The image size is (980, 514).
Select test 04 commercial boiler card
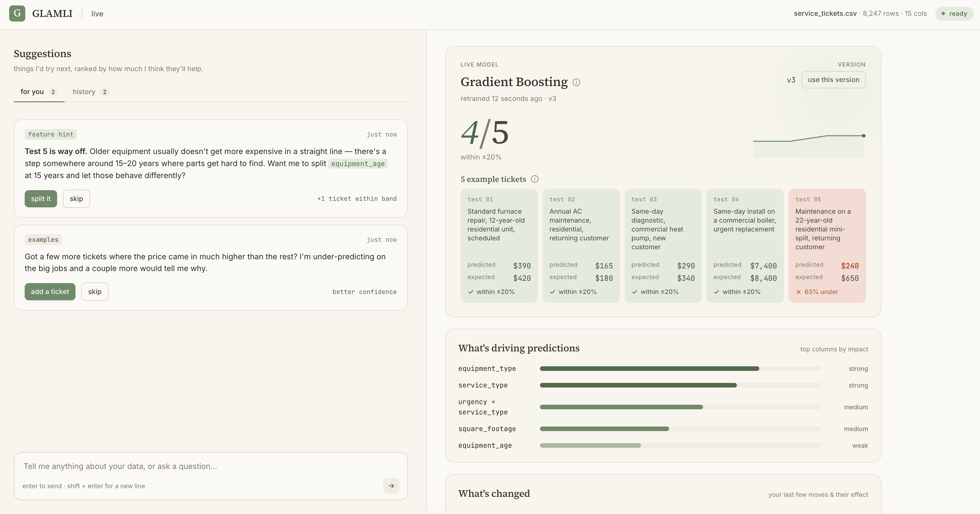click(x=745, y=246)
